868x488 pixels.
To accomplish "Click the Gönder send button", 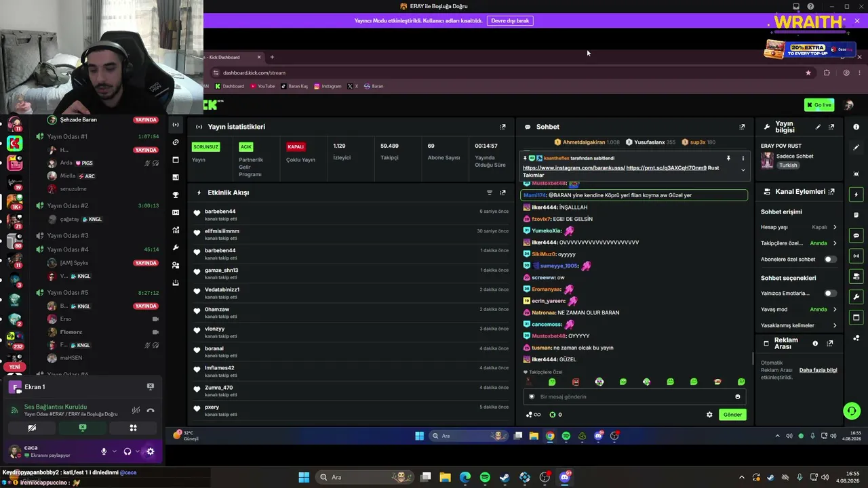I will tap(732, 415).
